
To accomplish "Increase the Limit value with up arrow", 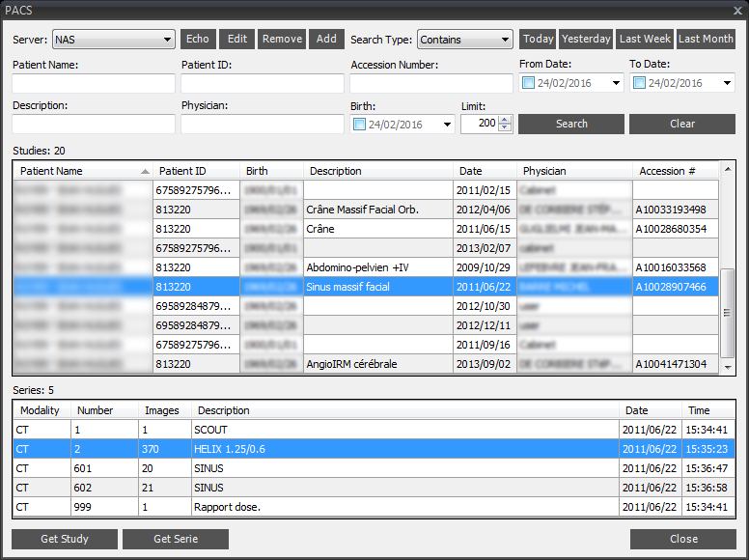I will pos(506,119).
